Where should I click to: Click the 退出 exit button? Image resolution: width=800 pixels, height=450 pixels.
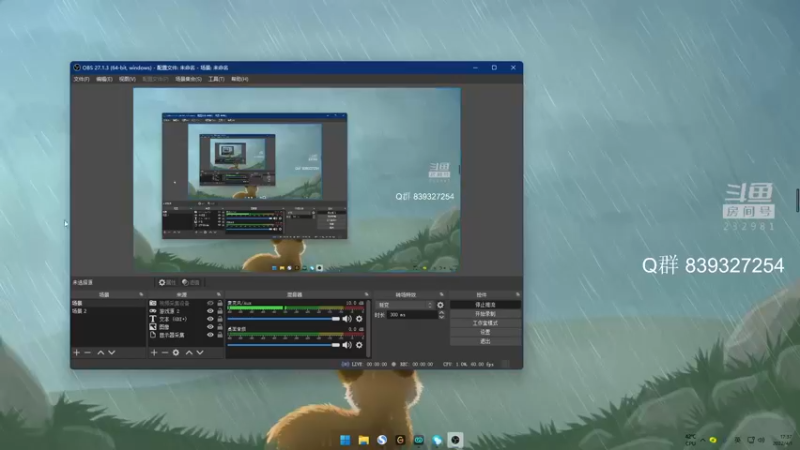coord(485,341)
